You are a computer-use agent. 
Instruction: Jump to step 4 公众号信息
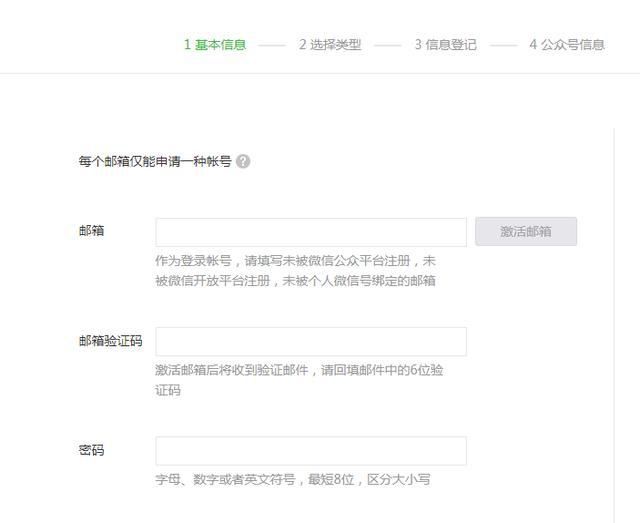567,45
